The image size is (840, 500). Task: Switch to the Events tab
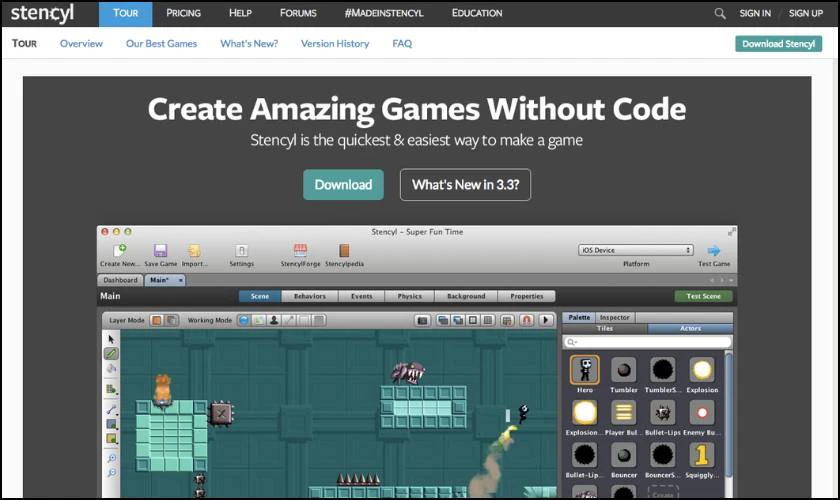pos(362,296)
